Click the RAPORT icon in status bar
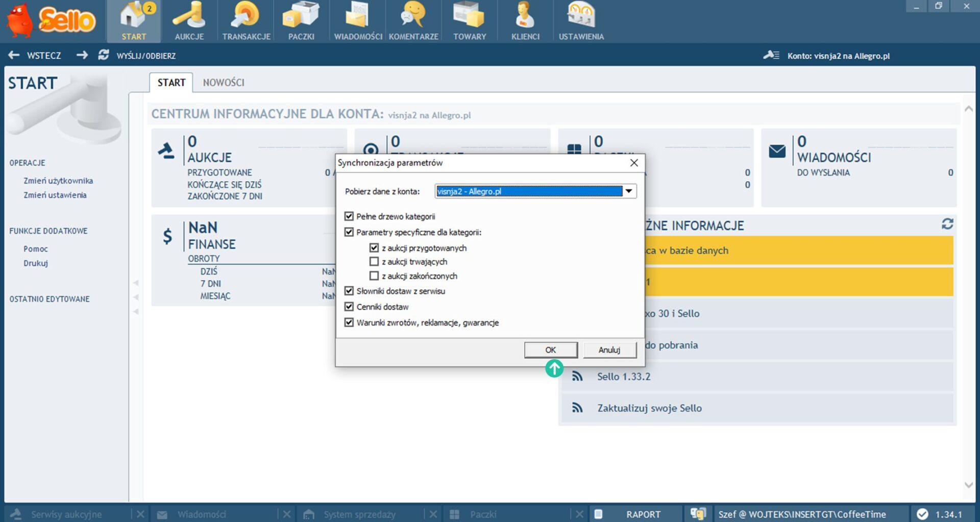This screenshot has height=522, width=980. (x=599, y=514)
